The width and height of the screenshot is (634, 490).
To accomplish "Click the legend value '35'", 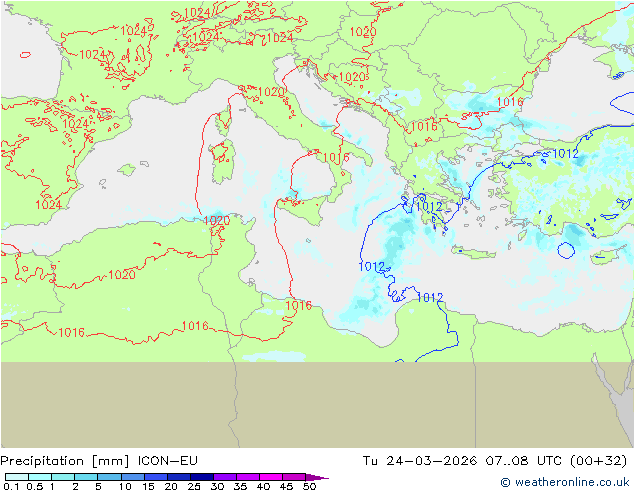I will coord(240,486).
